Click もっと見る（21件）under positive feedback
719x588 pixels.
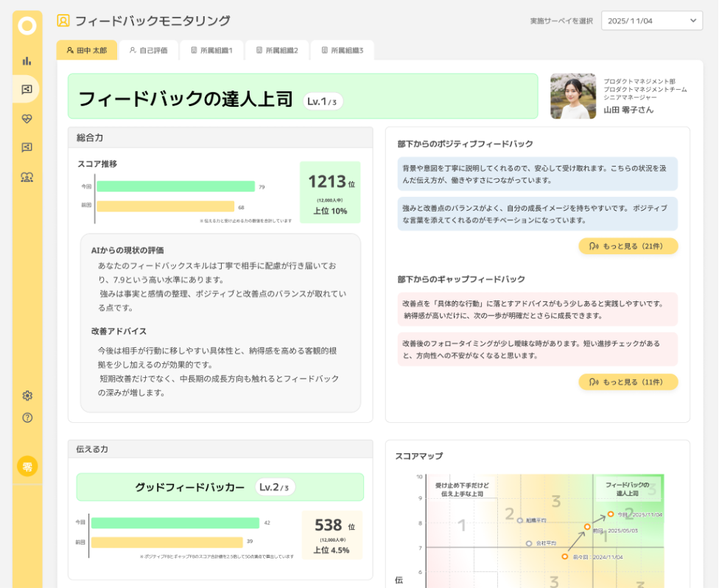point(628,246)
